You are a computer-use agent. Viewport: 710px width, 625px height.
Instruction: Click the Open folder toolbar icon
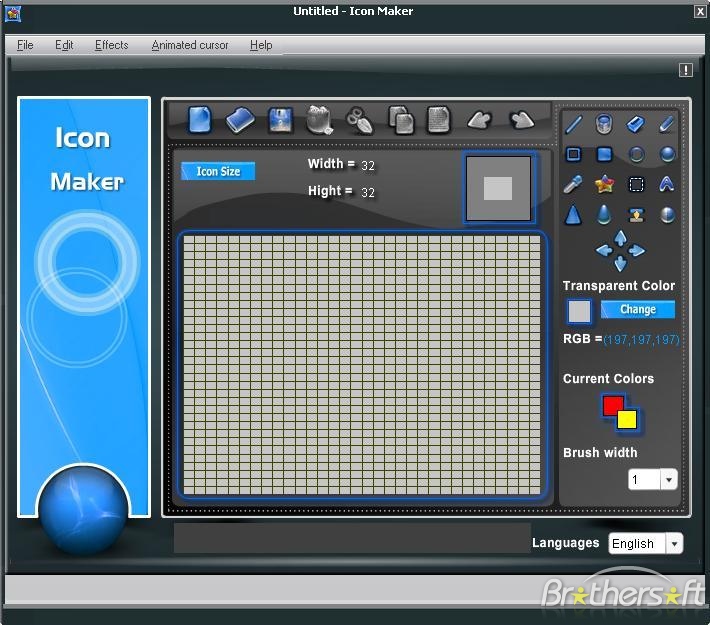pos(240,120)
